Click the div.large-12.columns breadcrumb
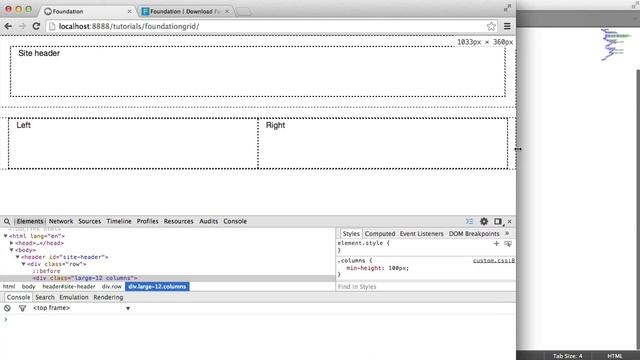 (157, 287)
